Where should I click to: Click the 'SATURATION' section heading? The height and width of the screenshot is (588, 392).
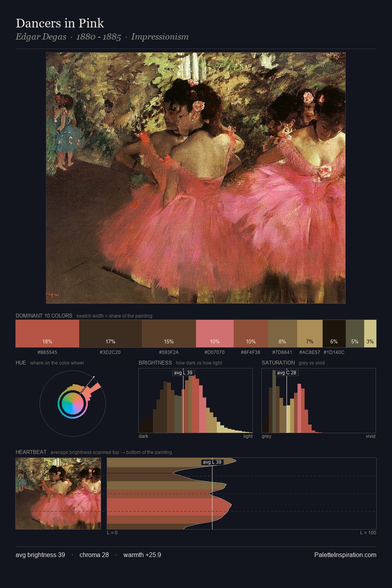tap(278, 363)
